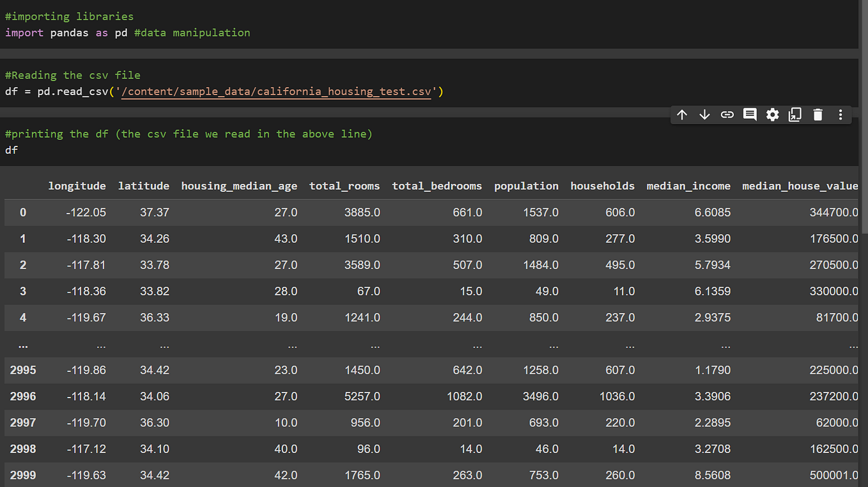
Task: Click the population column header
Action: point(526,186)
